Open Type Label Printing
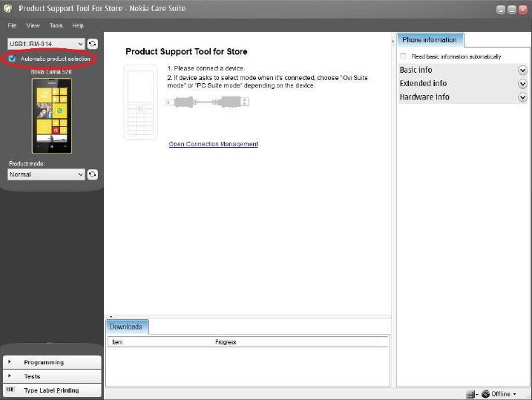Screen dimensions: 532x400 coord(52,390)
